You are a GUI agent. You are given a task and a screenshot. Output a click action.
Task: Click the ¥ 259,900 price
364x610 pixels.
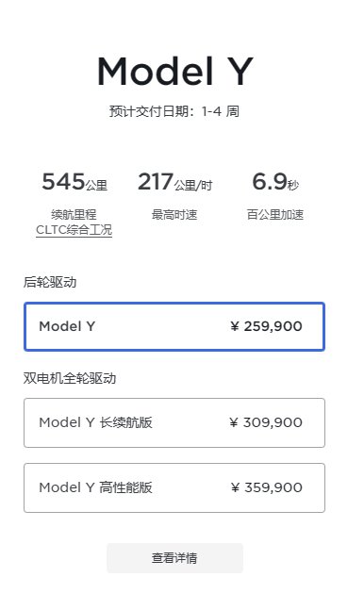click(266, 326)
